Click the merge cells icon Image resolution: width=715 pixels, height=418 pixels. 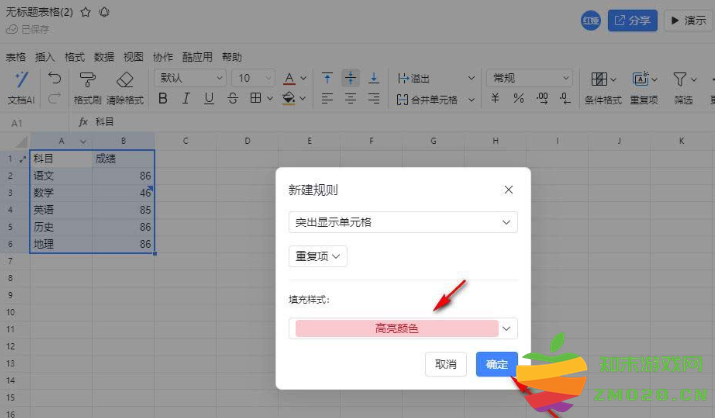pyautogui.click(x=402, y=99)
